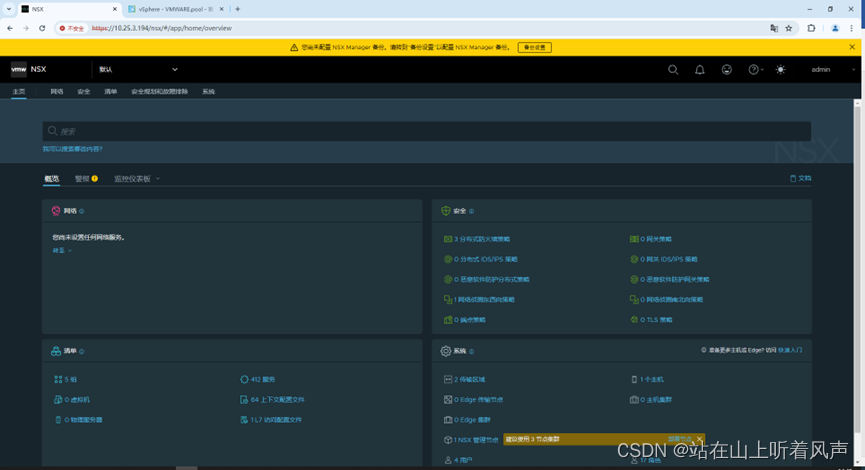Open 1 NSX 管理节点 link
This screenshot has width=865, height=470.
coord(476,440)
